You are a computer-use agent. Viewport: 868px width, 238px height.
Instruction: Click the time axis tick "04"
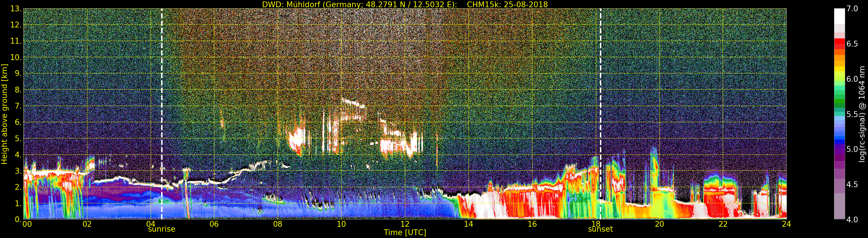tap(151, 224)
